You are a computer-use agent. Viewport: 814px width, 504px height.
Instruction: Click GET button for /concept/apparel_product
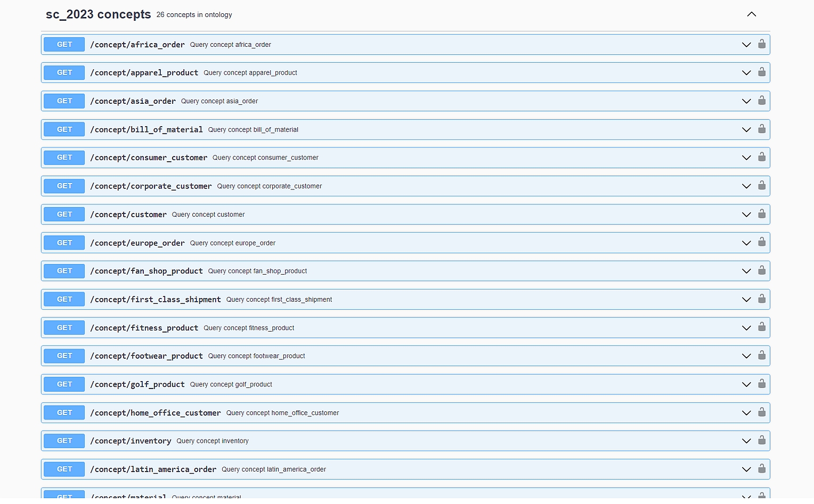(x=64, y=73)
